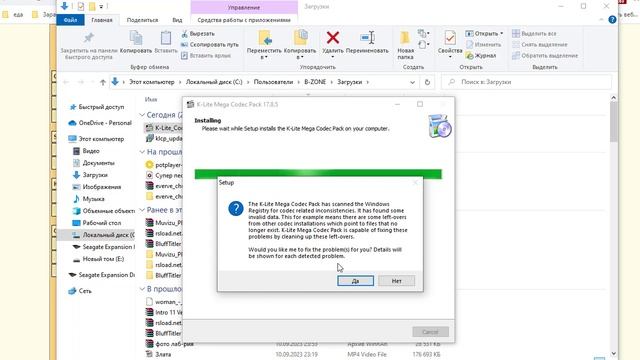This screenshot has height=360, width=640.
Task: Click Скопировать путь option
Action: [x=210, y=44]
